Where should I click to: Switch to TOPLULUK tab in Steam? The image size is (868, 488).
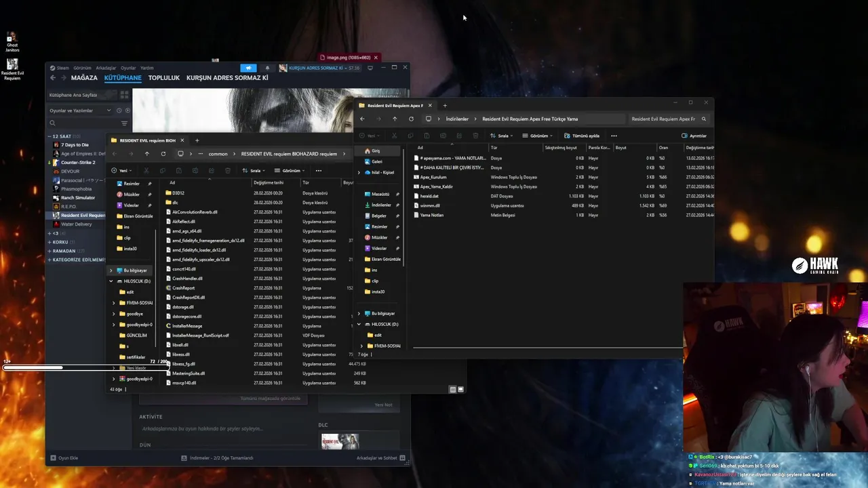click(x=164, y=78)
